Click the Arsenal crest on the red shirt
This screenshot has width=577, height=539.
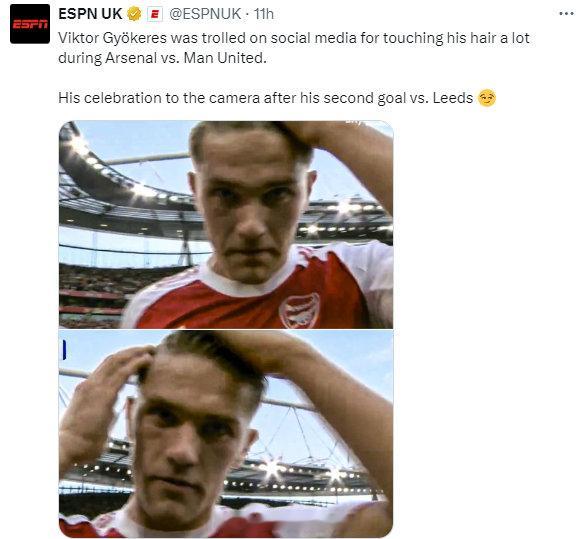click(x=299, y=311)
